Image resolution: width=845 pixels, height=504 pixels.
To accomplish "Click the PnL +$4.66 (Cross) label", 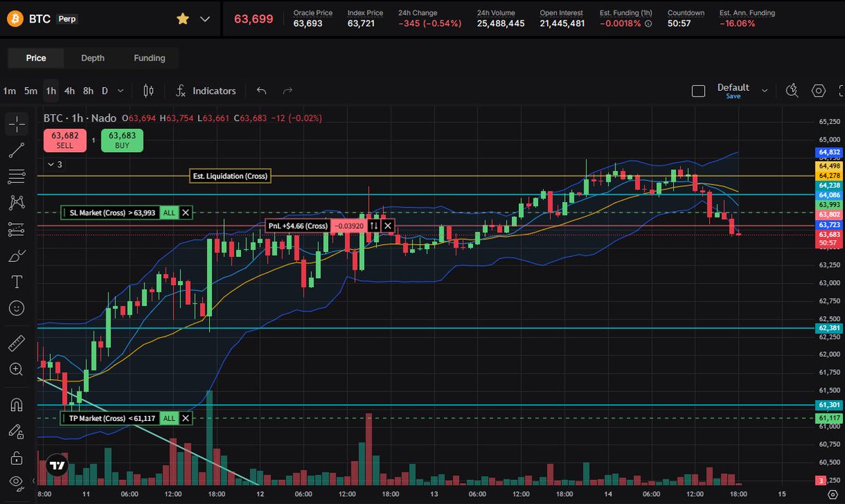I will [x=299, y=226].
